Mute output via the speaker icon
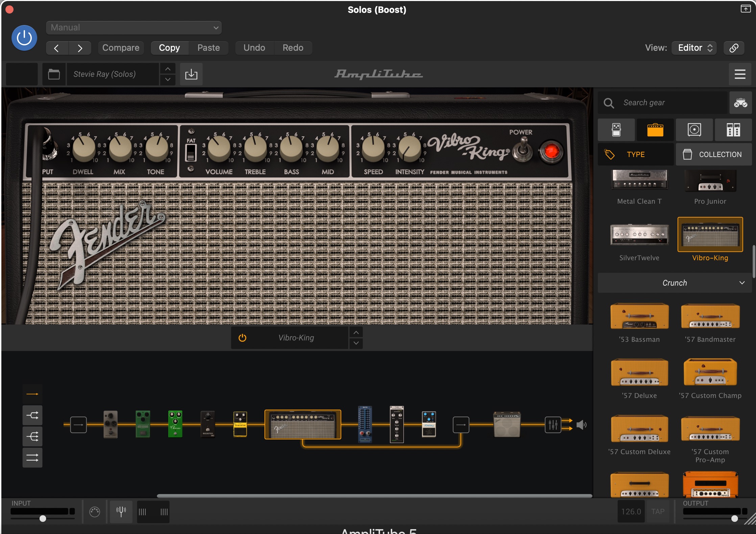 [582, 425]
